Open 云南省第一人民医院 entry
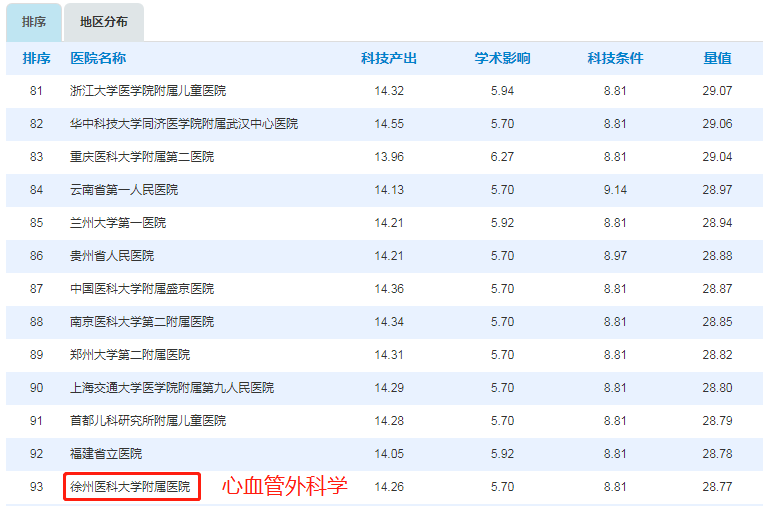Image resolution: width=770 pixels, height=506 pixels. (x=124, y=190)
